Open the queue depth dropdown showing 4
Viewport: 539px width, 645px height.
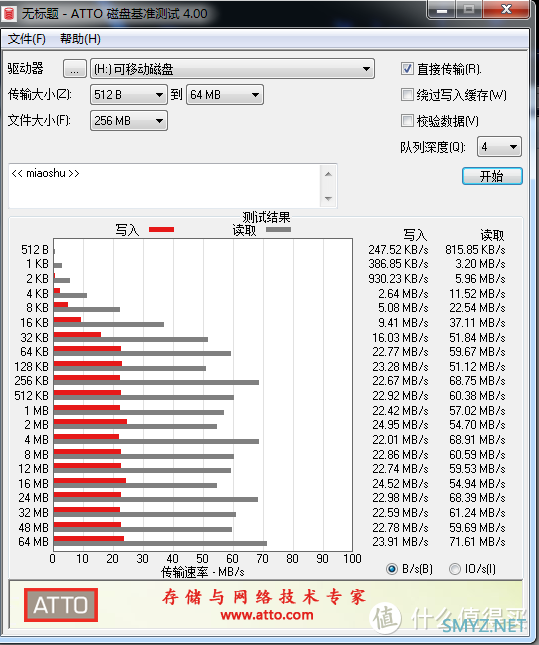pos(499,147)
